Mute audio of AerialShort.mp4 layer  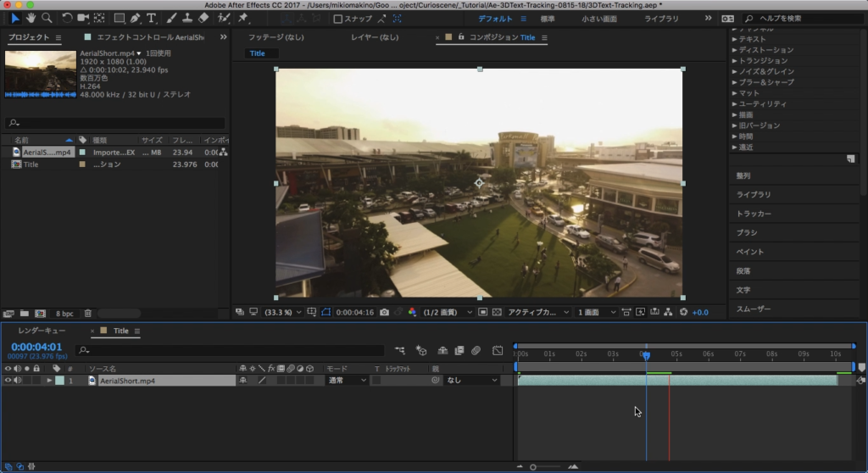17,381
